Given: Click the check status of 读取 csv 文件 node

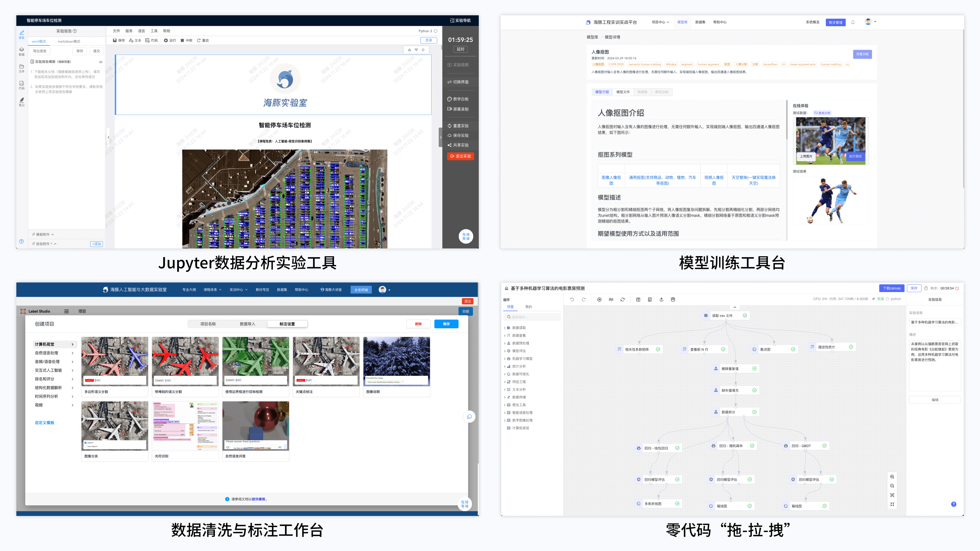Looking at the screenshot, I should click(x=745, y=316).
